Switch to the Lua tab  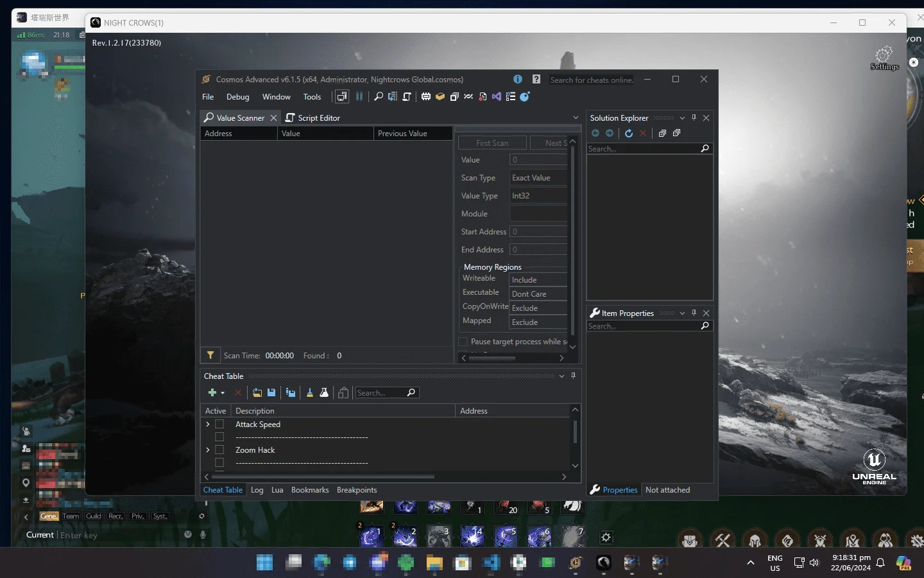pyautogui.click(x=277, y=490)
